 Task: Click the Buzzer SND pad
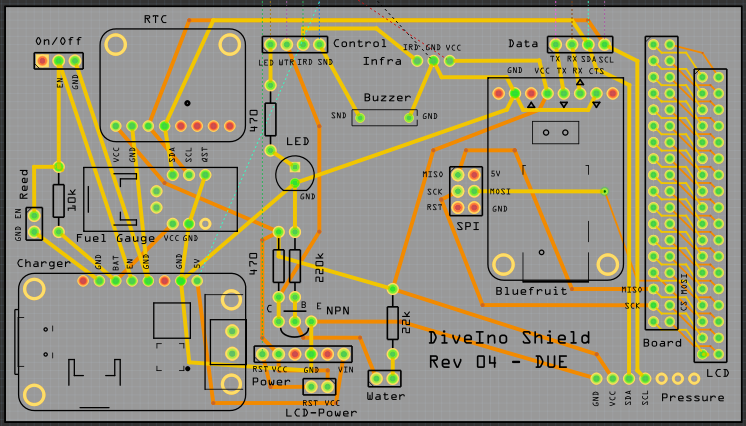[x=360, y=118]
